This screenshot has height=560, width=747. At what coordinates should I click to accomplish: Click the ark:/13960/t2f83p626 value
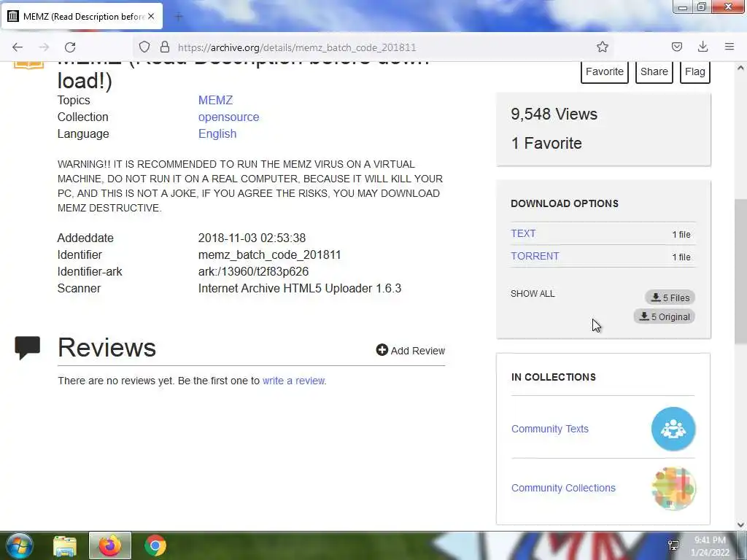253,271
